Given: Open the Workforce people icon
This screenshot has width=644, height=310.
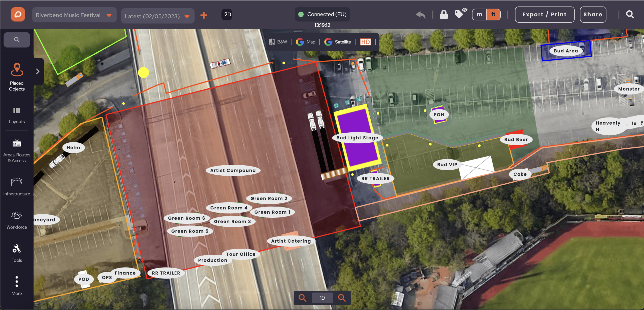Looking at the screenshot, I should coord(17,215).
